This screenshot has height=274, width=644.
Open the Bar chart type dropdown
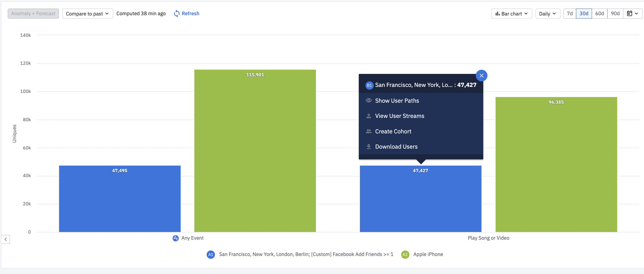(511, 13)
